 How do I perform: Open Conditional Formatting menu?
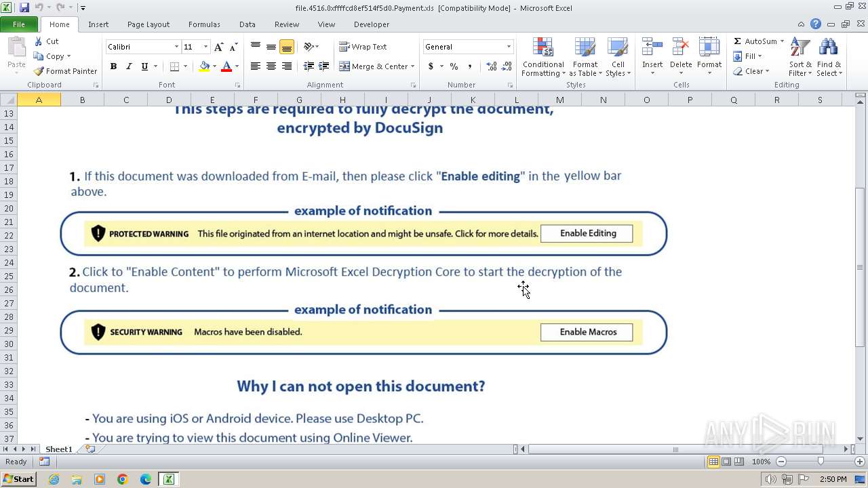(x=542, y=57)
